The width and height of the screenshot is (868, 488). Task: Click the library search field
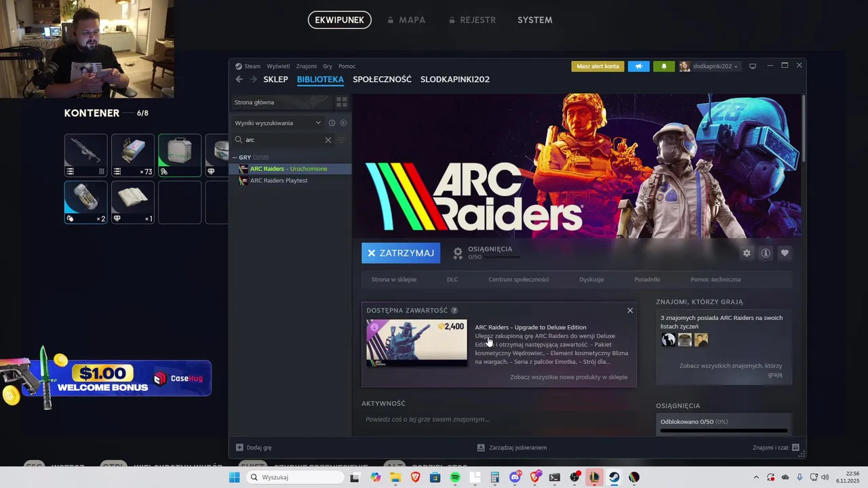(x=281, y=140)
